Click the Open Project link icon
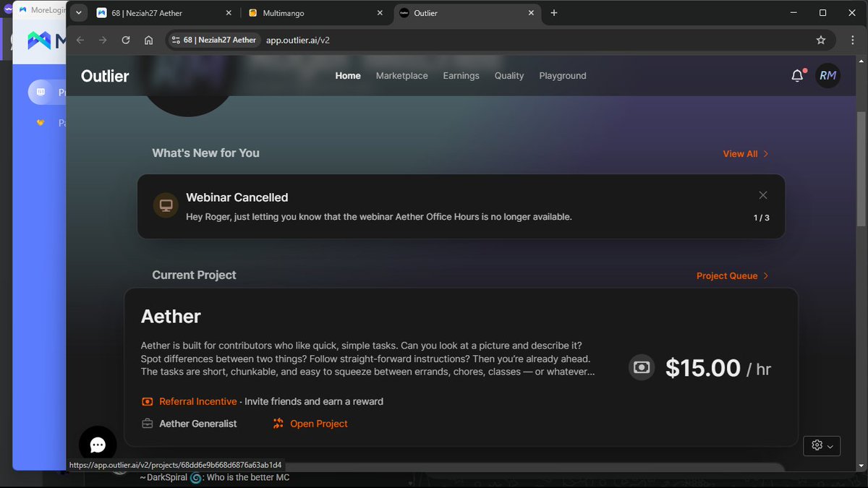The height and width of the screenshot is (488, 868). click(278, 424)
